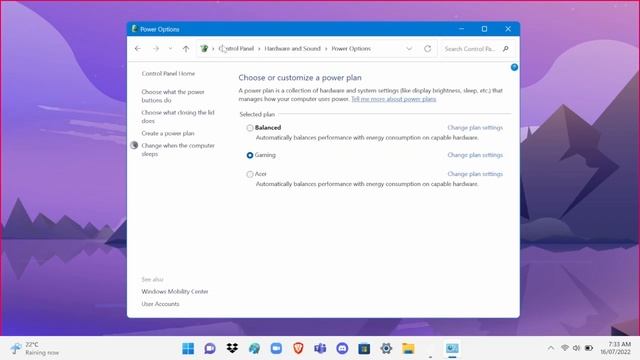Open Brave browser in taskbar
The image size is (640, 360).
click(x=298, y=349)
